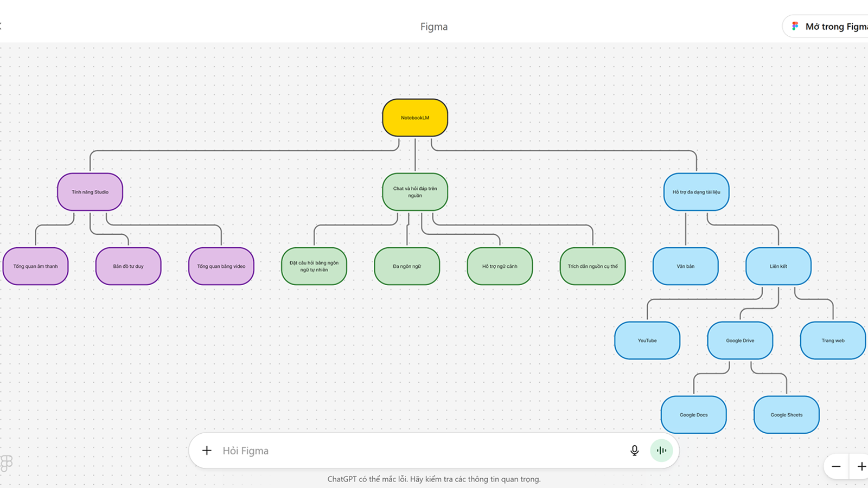Zoom in with the plus button
Screen dimensions: 868x488
(x=861, y=466)
